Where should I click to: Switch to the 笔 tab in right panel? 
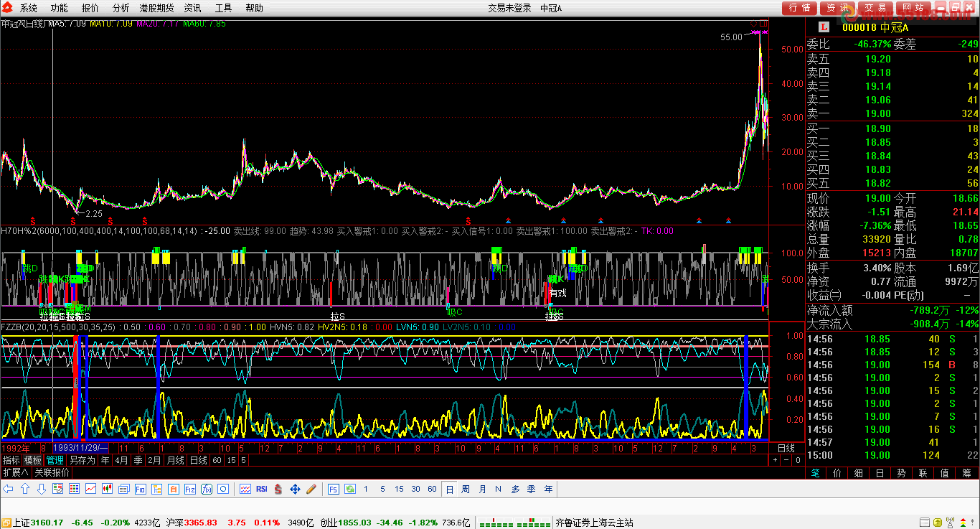tap(816, 473)
